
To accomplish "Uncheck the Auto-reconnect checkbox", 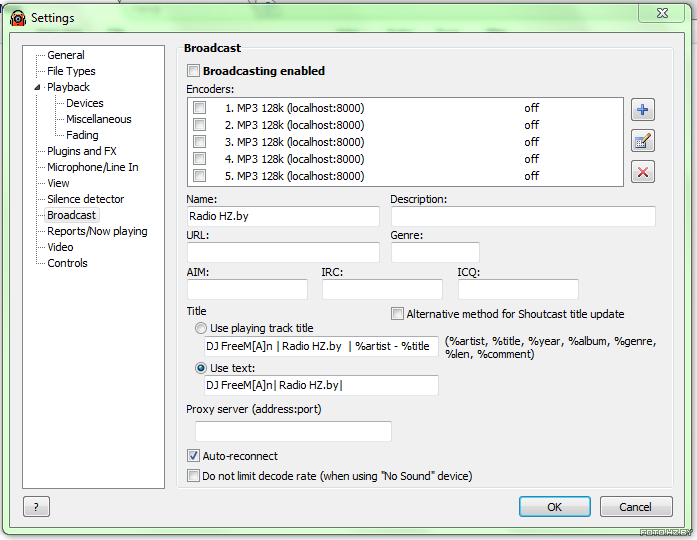I will point(194,456).
